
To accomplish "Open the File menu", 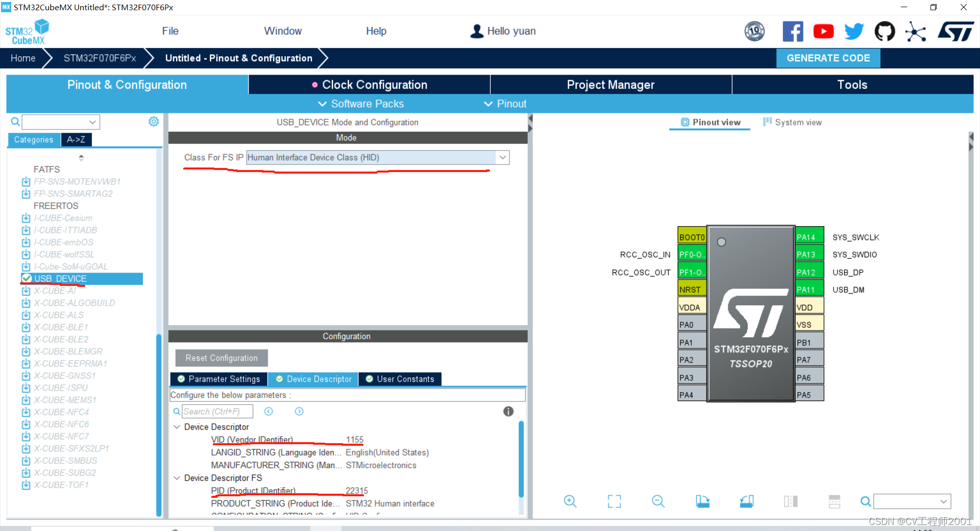I will pyautogui.click(x=170, y=31).
